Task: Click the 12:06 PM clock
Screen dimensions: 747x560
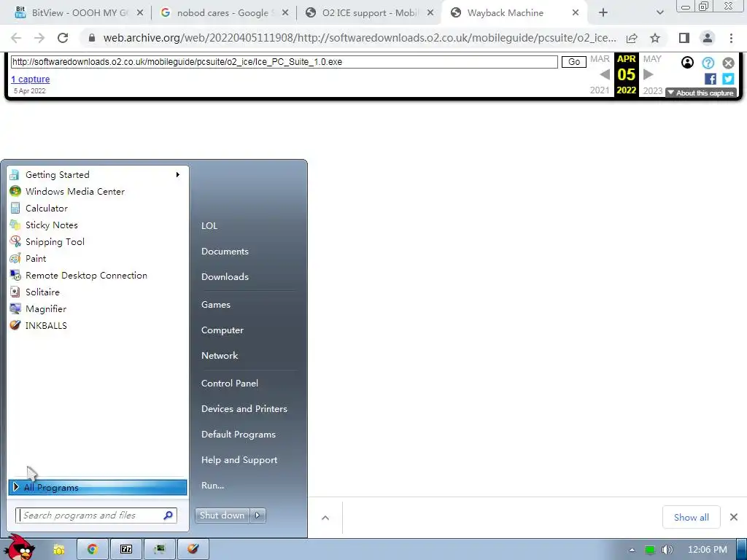Action: pyautogui.click(x=708, y=550)
